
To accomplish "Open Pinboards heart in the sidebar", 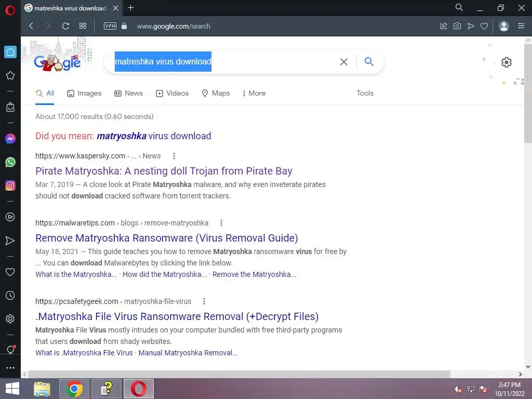I will tap(10, 272).
